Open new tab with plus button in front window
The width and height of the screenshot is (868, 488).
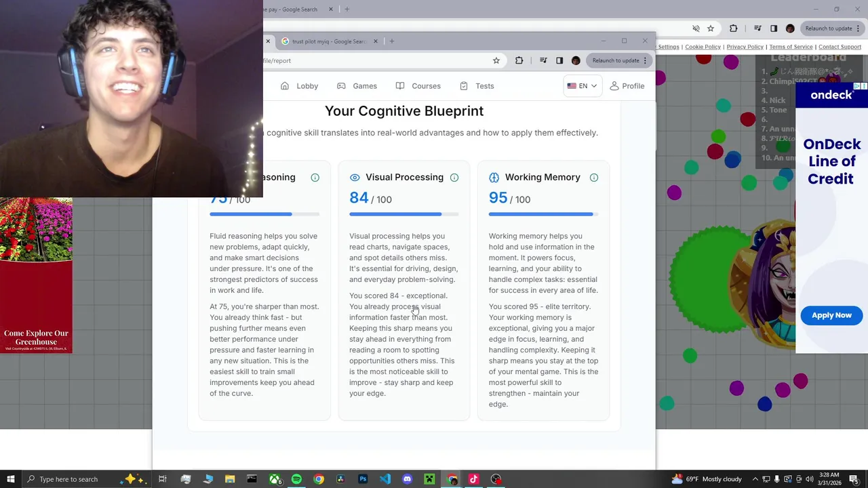coord(392,41)
